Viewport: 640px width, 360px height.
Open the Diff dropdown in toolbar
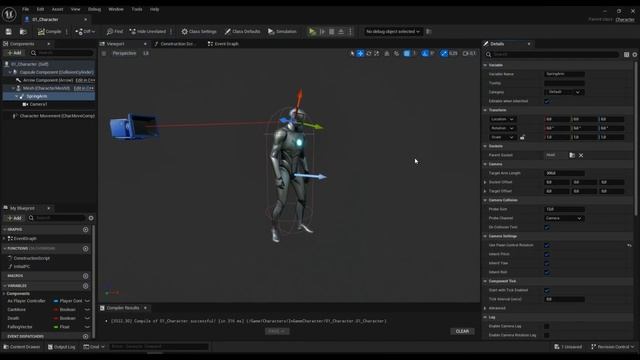tap(85, 31)
